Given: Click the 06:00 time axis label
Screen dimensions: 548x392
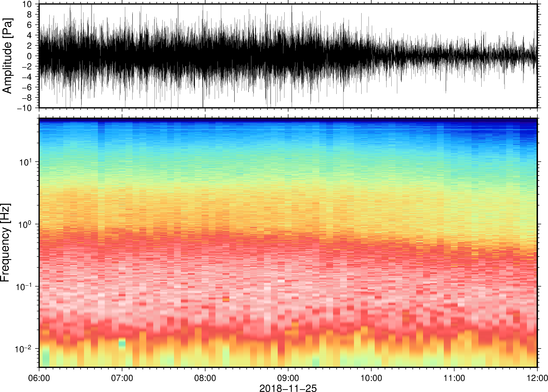Looking at the screenshot, I should tap(39, 378).
